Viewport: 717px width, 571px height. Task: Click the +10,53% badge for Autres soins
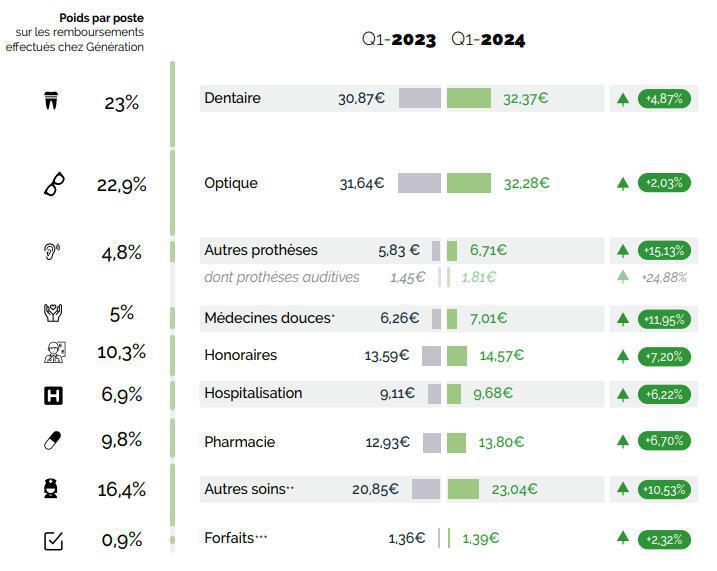(664, 489)
